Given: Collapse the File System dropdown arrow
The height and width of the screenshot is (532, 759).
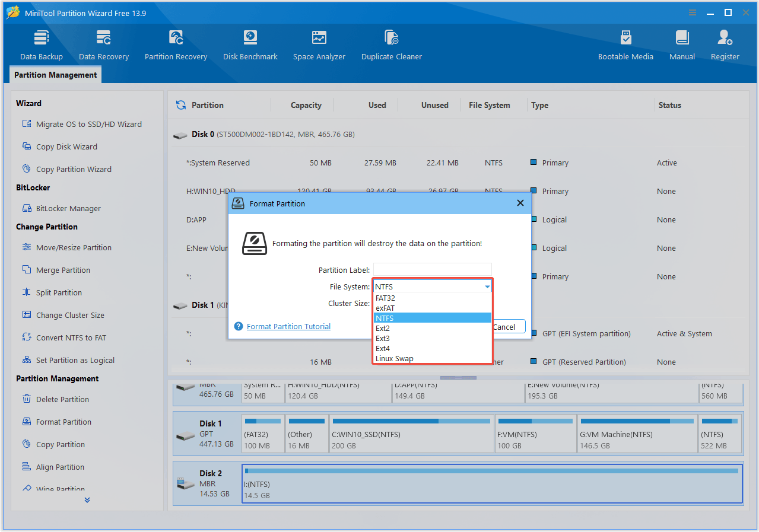Looking at the screenshot, I should pos(487,286).
